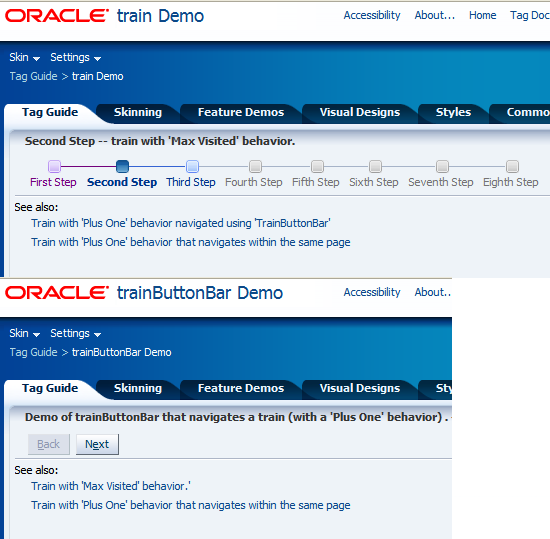Go to the Home link
Viewport: 550px width, 539px height.
point(483,15)
